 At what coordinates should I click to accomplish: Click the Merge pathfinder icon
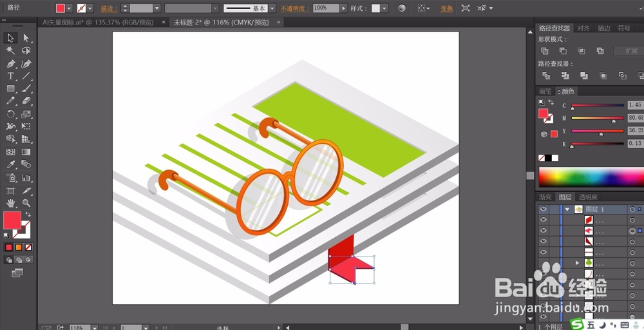point(584,75)
